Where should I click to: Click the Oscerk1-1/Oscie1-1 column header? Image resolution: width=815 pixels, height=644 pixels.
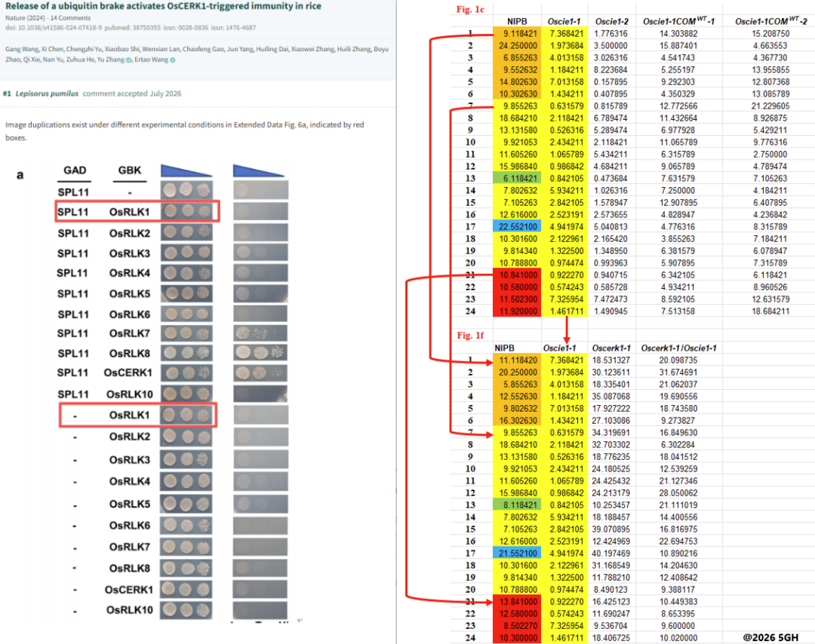(679, 348)
